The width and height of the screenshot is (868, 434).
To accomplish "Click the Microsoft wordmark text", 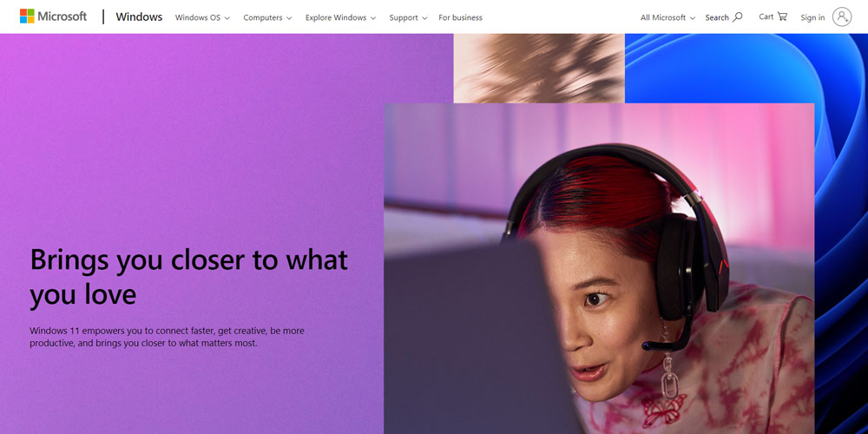I will [62, 16].
